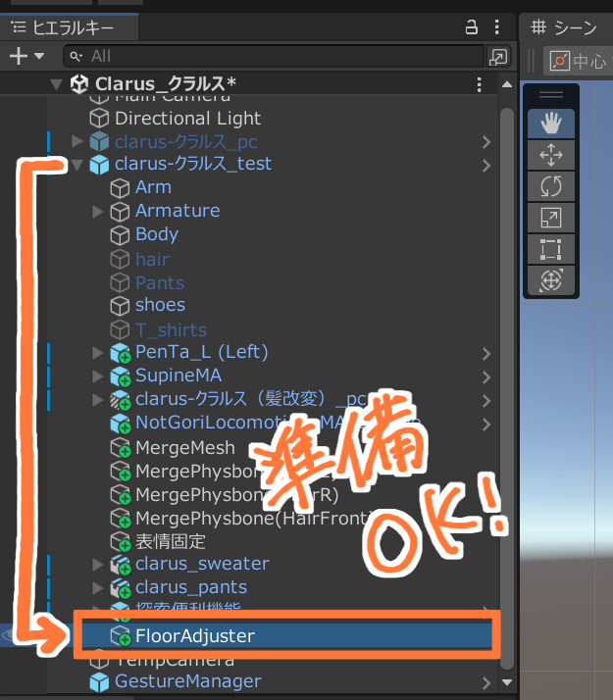Switch to the ヒエラルキー tab
613x700 pixels.
pyautogui.click(x=63, y=27)
